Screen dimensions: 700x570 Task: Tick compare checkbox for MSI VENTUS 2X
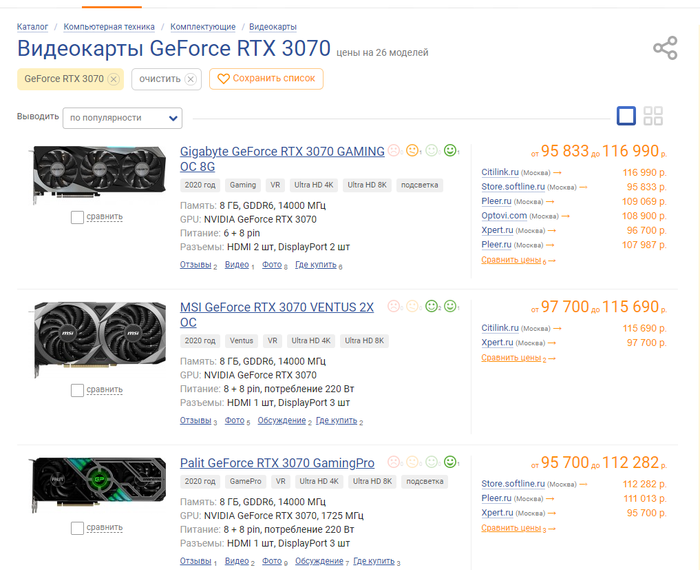pos(77,390)
